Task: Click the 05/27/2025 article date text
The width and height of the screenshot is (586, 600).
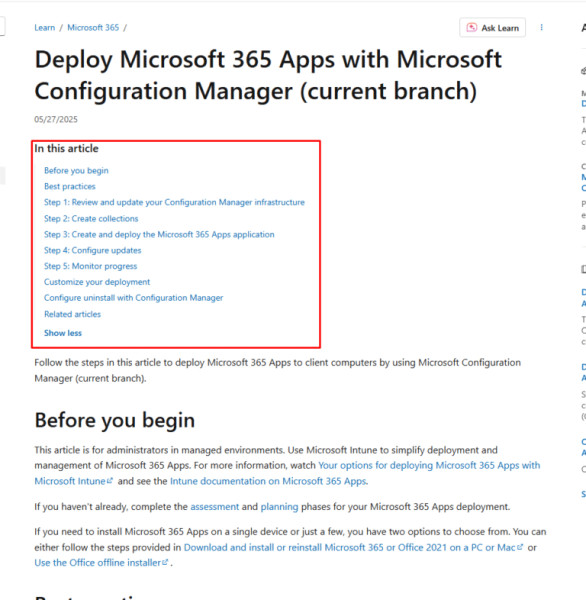Action: (x=56, y=119)
